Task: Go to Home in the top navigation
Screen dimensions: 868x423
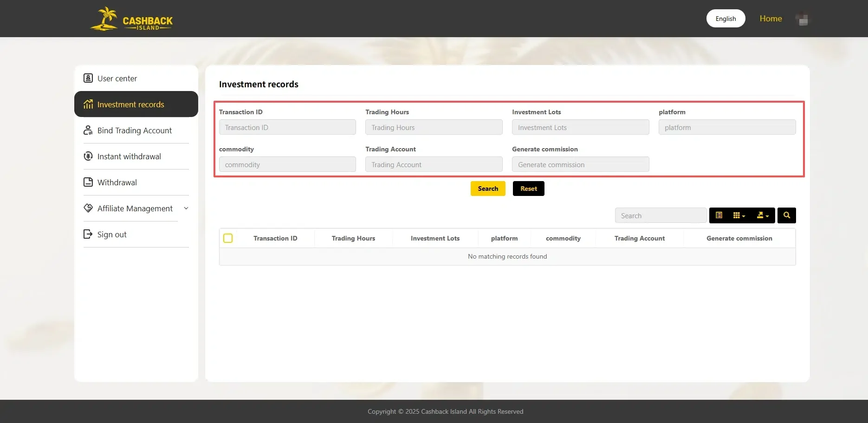Action: 771,19
